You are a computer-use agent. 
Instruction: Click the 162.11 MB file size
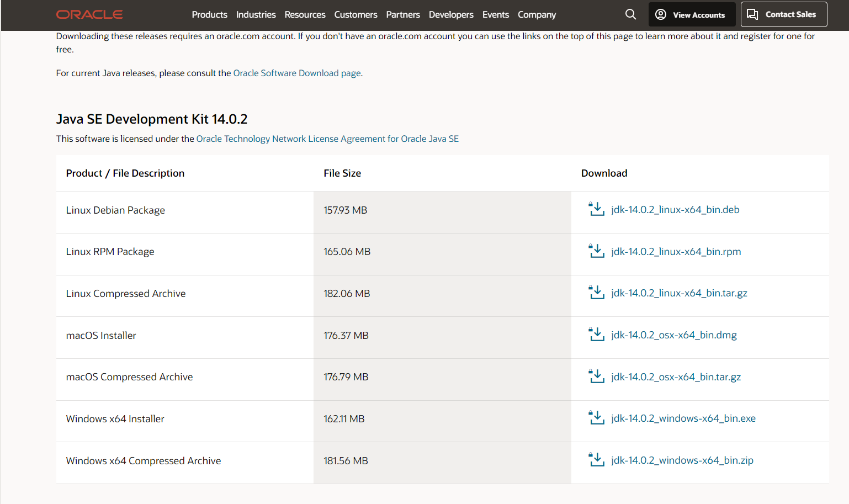pos(344,419)
